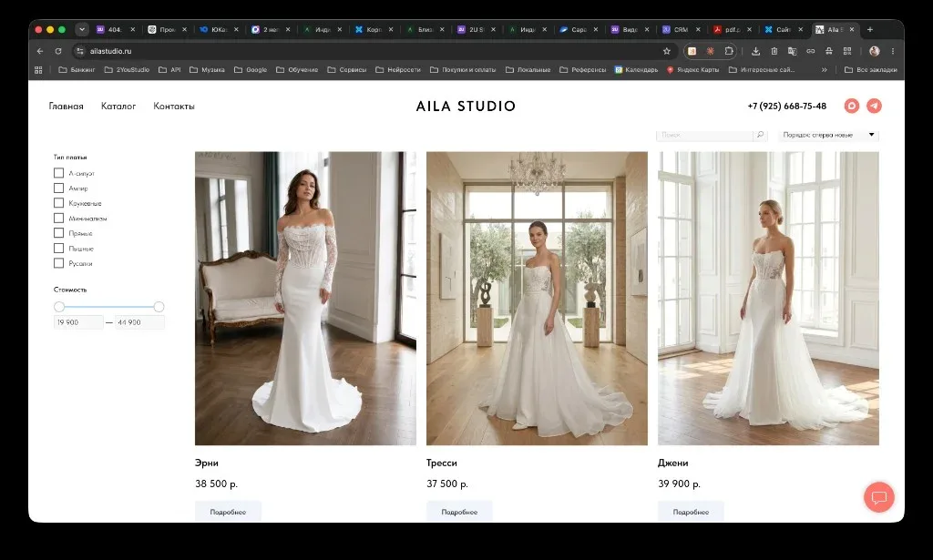Click Подробнее under Джени
Image resolution: width=933 pixels, height=560 pixels.
(691, 511)
